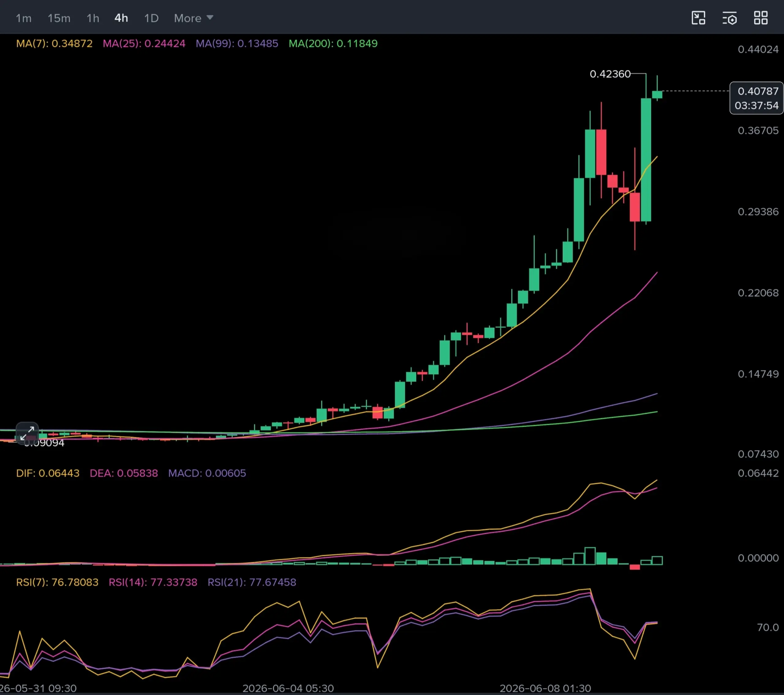This screenshot has width=784, height=695.
Task: Open the chart indicator settings icon
Action: click(729, 18)
